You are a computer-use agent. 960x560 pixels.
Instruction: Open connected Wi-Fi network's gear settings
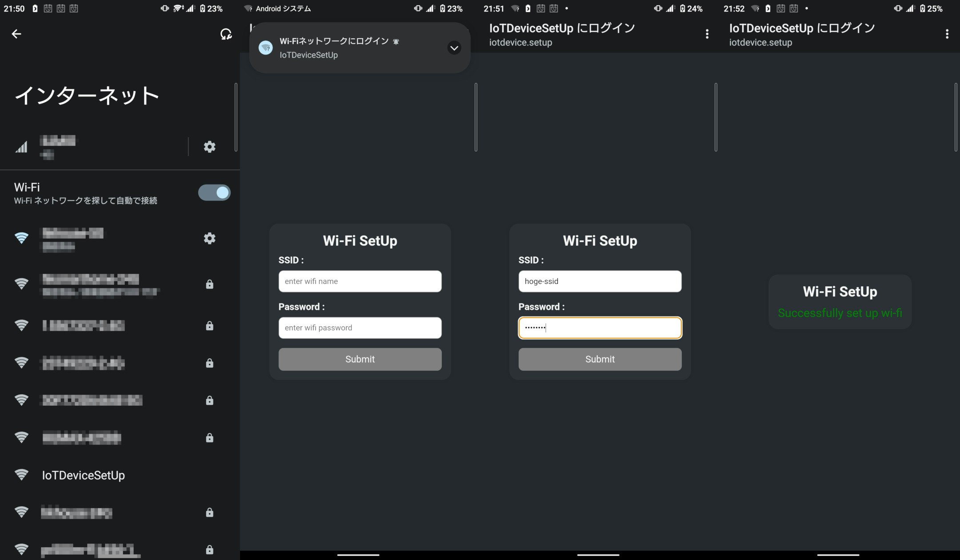[x=209, y=239]
